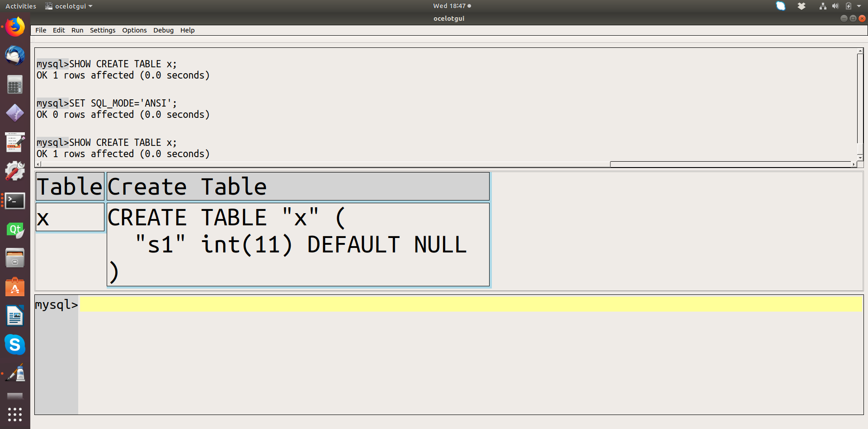The image size is (868, 429).
Task: Expand the system menu arrow
Action: pos(859,6)
